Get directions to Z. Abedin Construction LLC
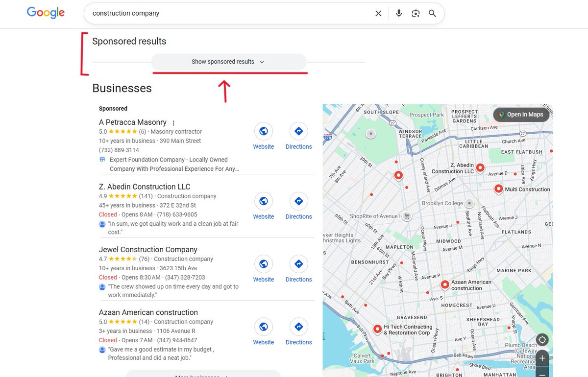 299,201
